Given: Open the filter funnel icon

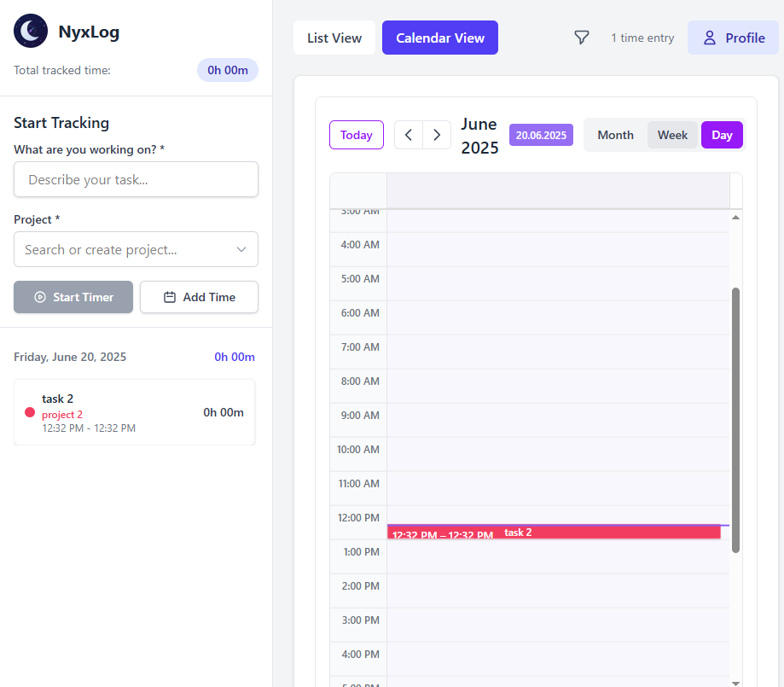Looking at the screenshot, I should (581, 38).
